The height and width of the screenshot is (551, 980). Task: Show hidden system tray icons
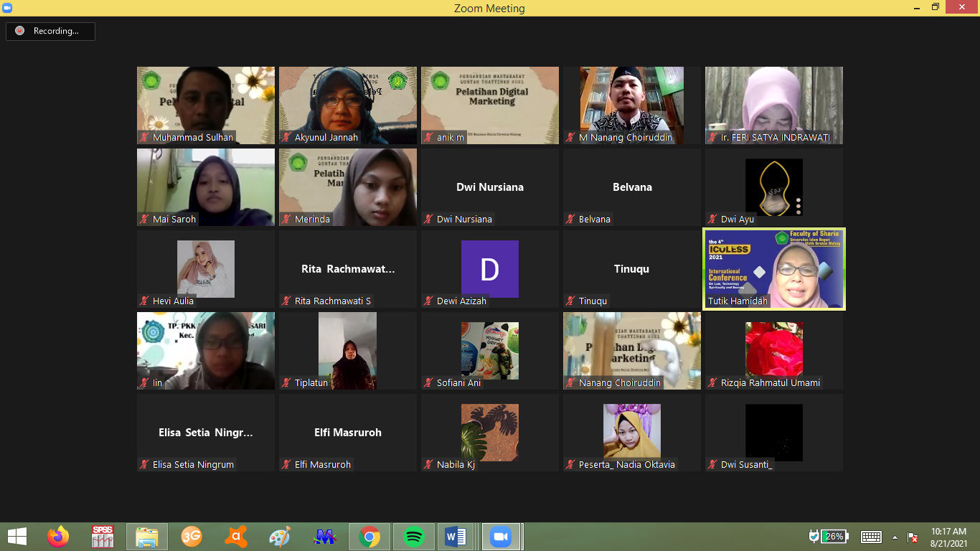click(x=895, y=537)
